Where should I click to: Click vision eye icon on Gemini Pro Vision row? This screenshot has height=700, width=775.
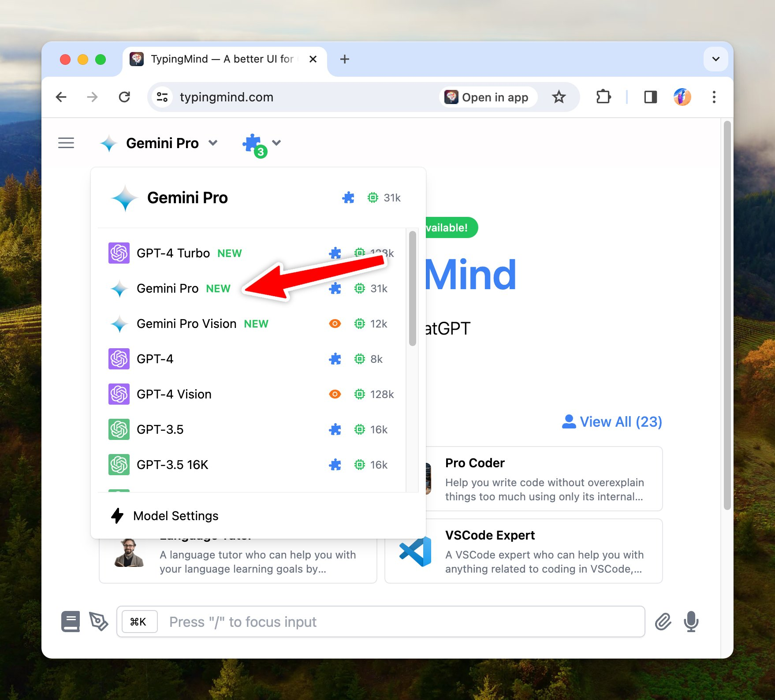click(335, 324)
